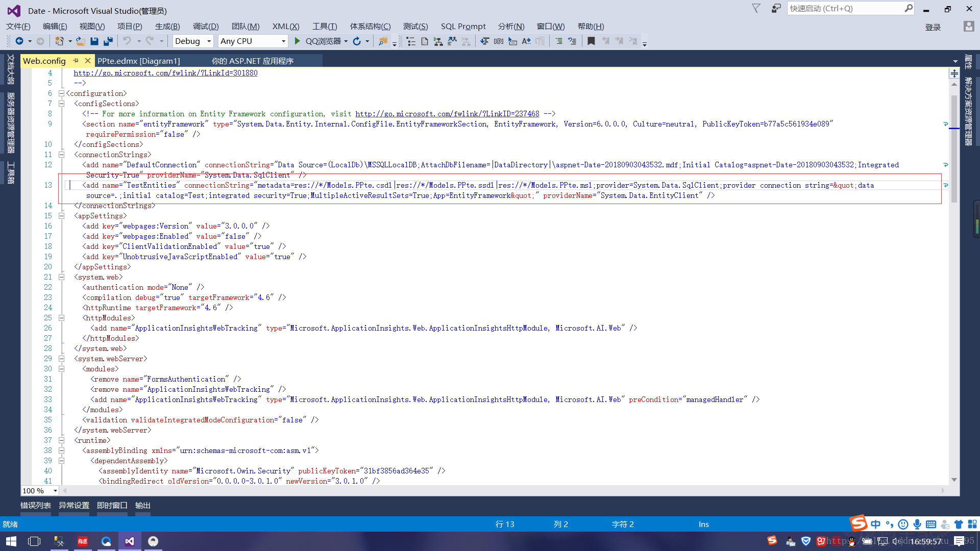The width and height of the screenshot is (980, 551).
Task: Click the QQ browser taskbar icon
Action: pyautogui.click(x=106, y=541)
